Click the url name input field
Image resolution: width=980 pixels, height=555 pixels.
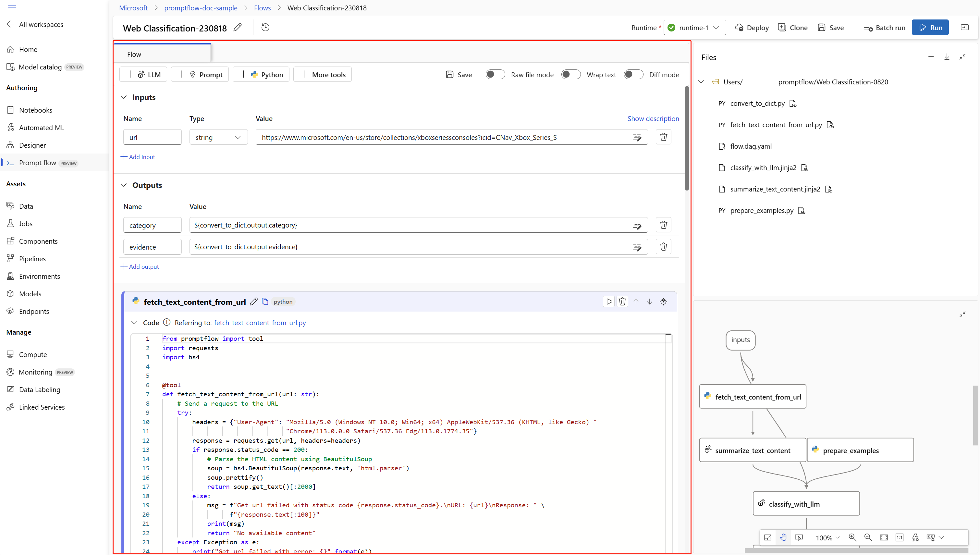tap(153, 137)
